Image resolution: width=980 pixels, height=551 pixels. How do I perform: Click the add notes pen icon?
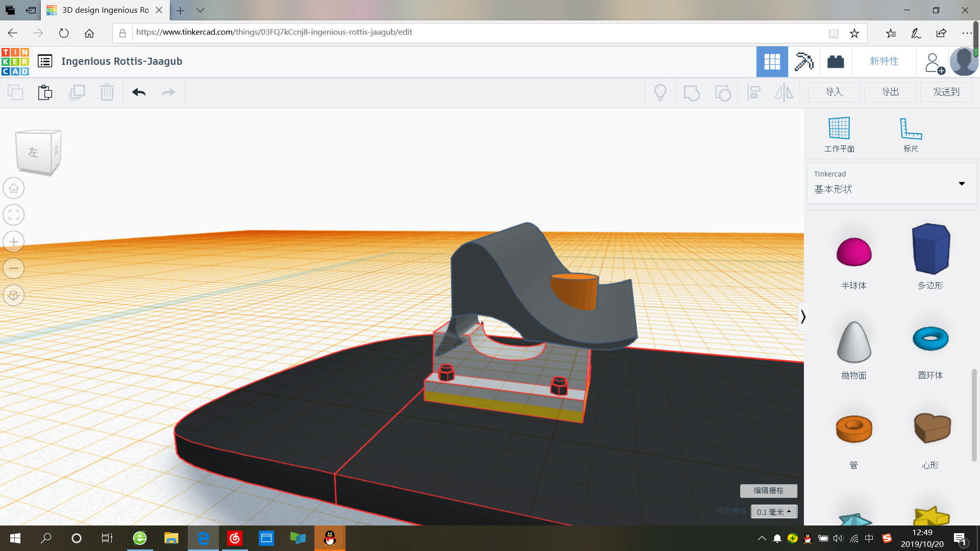[x=916, y=33]
